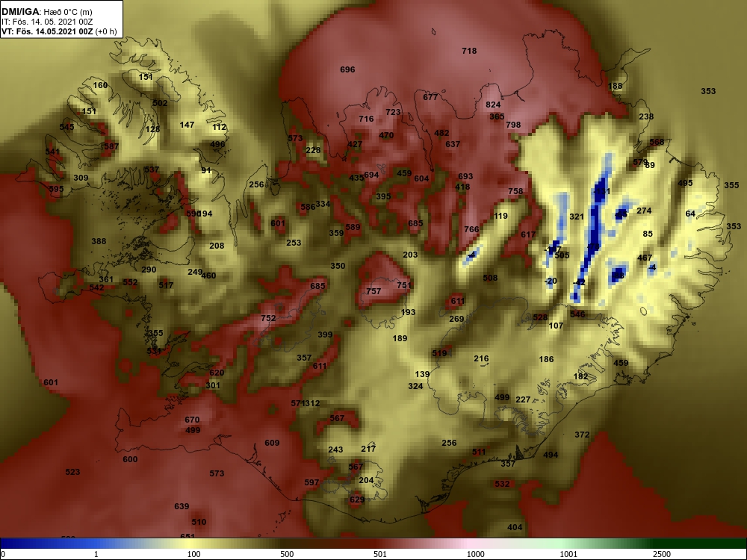Click the map value 523
The height and width of the screenshot is (560, 747).
[72, 472]
